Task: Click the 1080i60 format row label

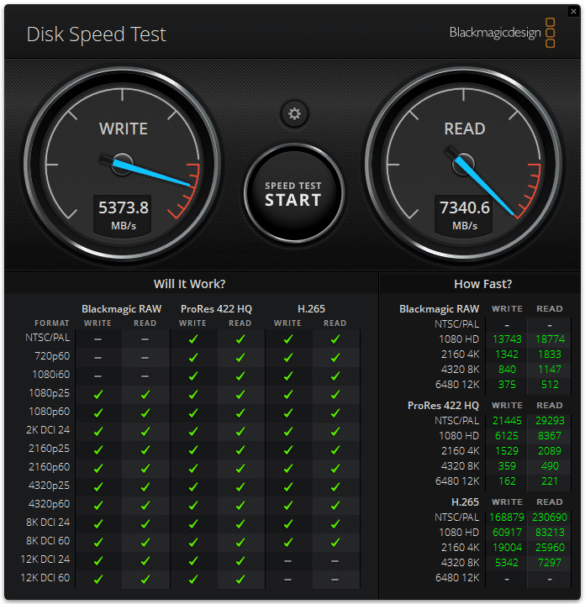Action: click(x=51, y=374)
